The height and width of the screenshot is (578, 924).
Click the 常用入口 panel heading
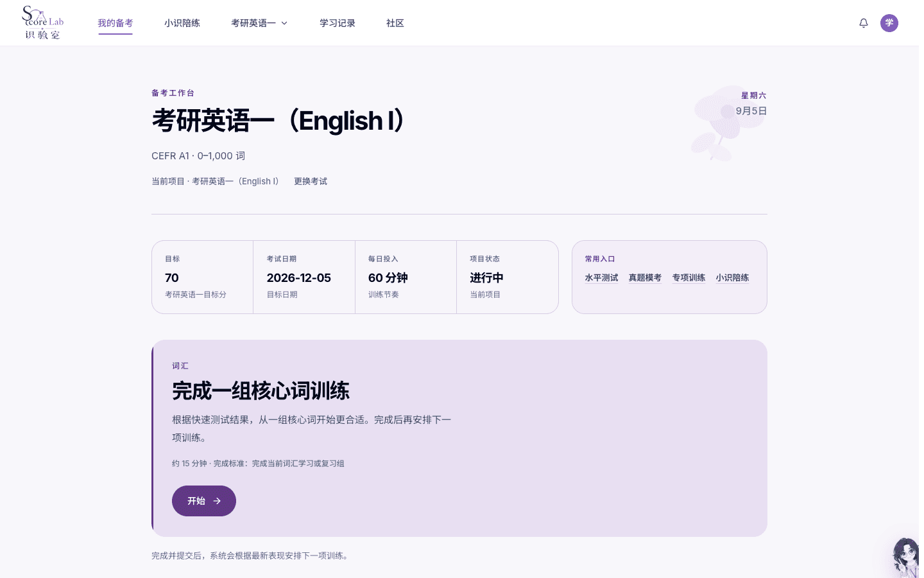pos(600,259)
